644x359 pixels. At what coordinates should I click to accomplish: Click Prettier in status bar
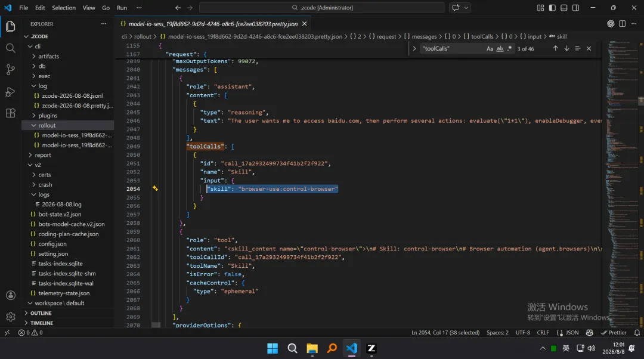click(x=614, y=333)
